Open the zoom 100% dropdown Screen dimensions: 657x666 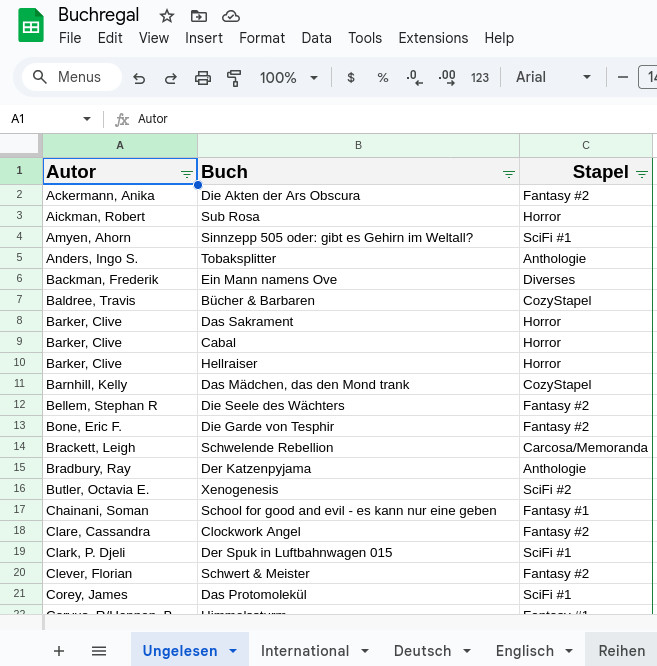click(289, 78)
